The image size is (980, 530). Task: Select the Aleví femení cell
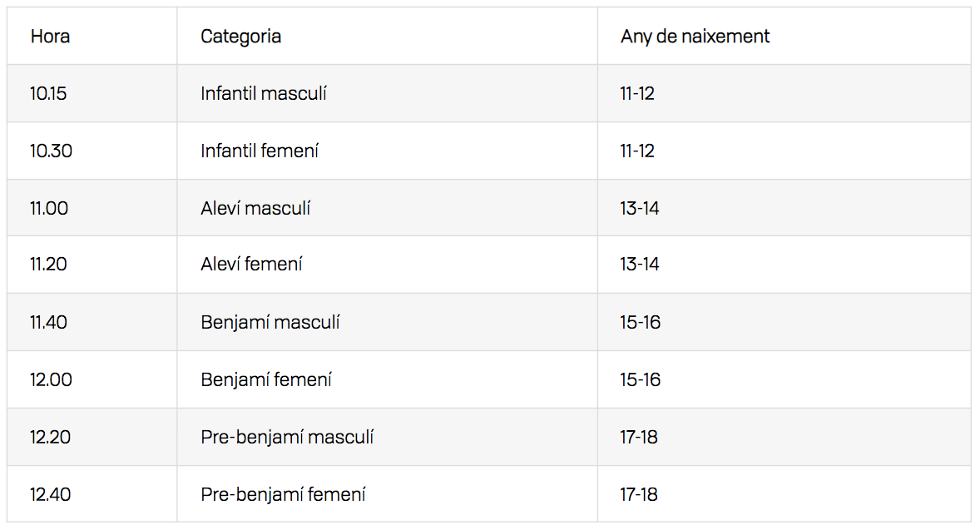251,265
